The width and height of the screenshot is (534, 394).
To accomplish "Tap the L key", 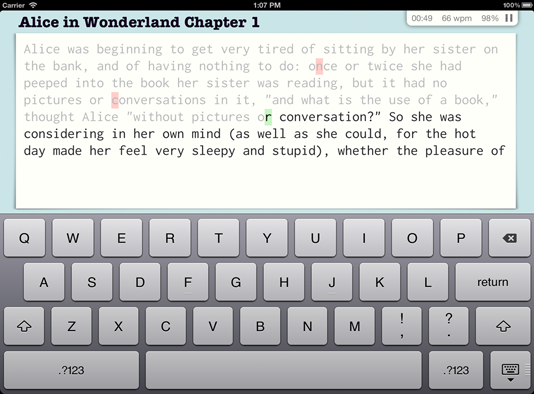I will [428, 282].
